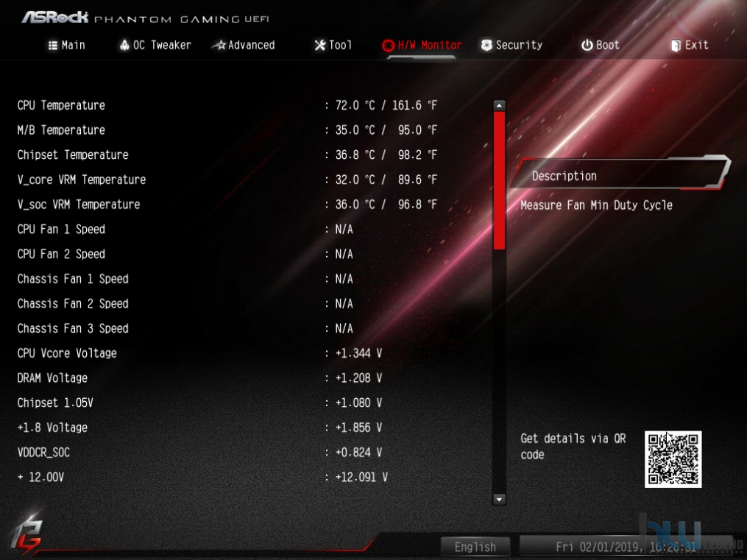Click the Boot power icon
The height and width of the screenshot is (560, 747).
click(587, 45)
